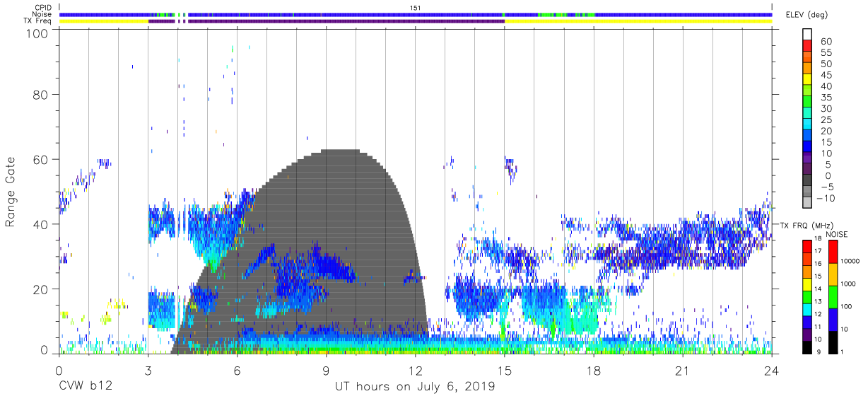
Task: Click the CVW b12 radar label
Action: click(x=85, y=387)
